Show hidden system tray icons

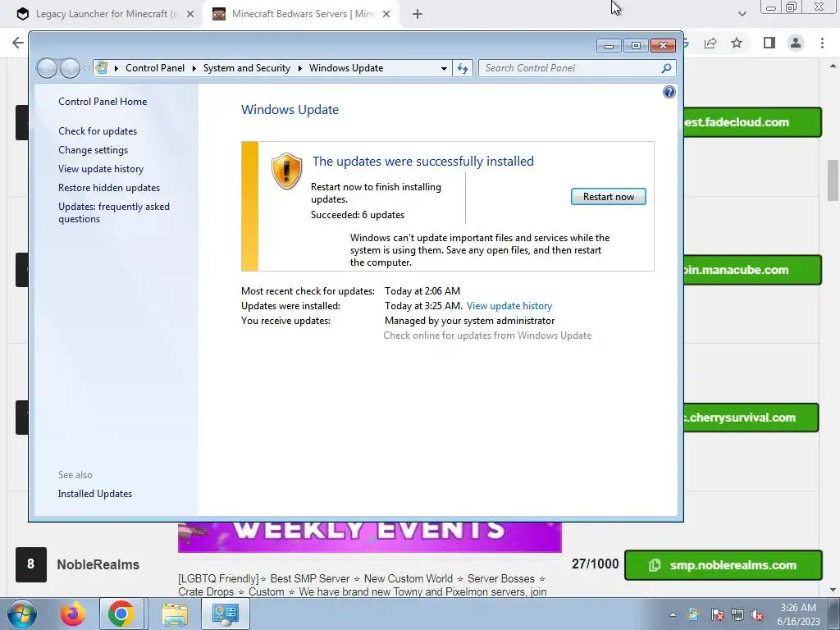(673, 614)
